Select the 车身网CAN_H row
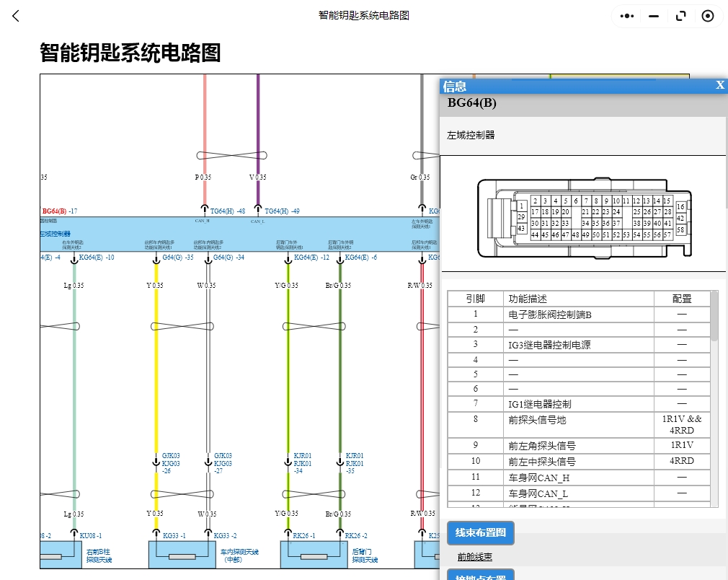The width and height of the screenshot is (728, 580). click(x=579, y=478)
